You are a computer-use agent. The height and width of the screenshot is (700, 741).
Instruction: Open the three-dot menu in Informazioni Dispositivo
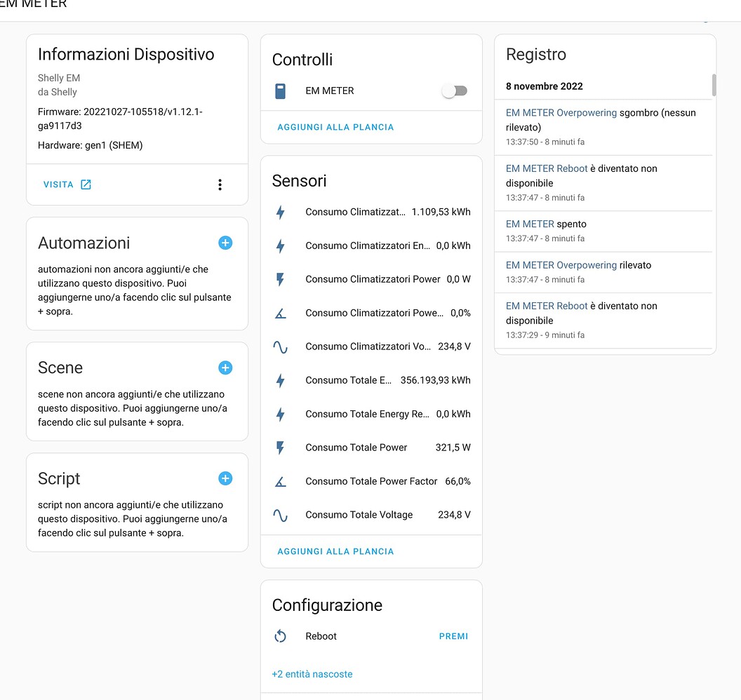(220, 184)
